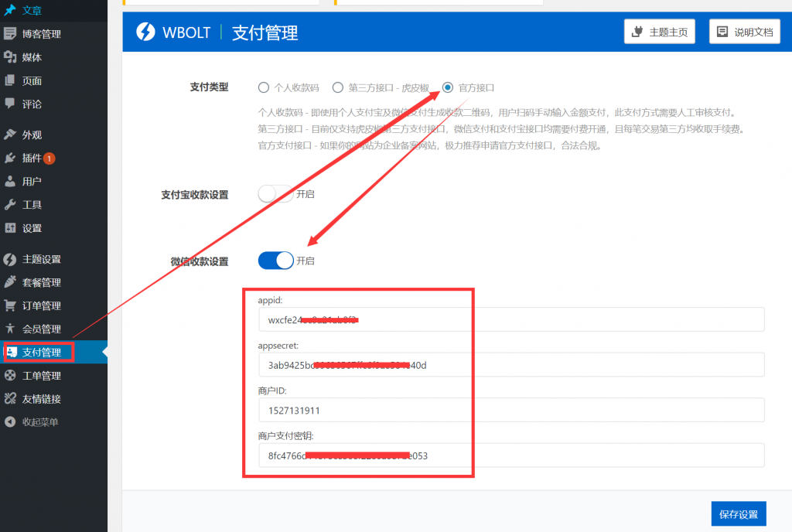
Task: Click into the appsecret field
Action: click(511, 365)
